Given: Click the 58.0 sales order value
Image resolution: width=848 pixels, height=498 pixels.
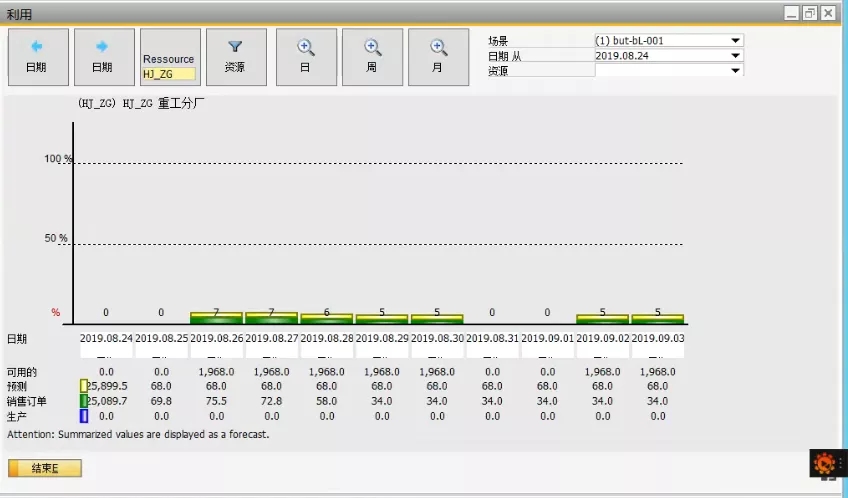Looking at the screenshot, I should point(327,401).
